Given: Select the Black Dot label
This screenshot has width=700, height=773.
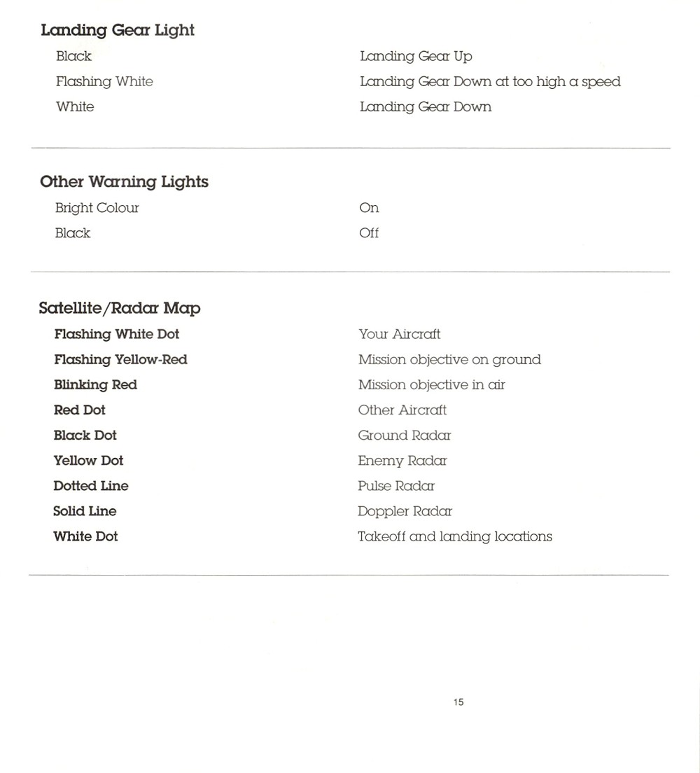Looking at the screenshot, I should pos(85,436).
